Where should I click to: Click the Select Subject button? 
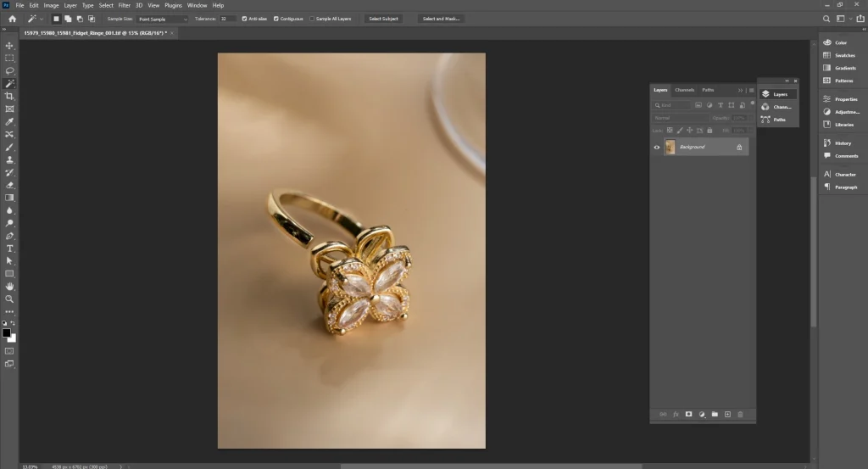[383, 19]
